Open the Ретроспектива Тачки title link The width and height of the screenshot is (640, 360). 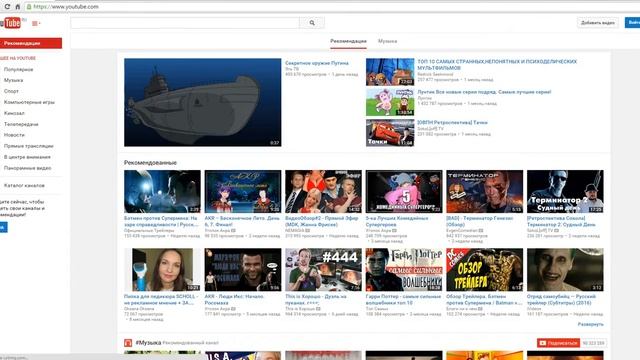(x=452, y=122)
